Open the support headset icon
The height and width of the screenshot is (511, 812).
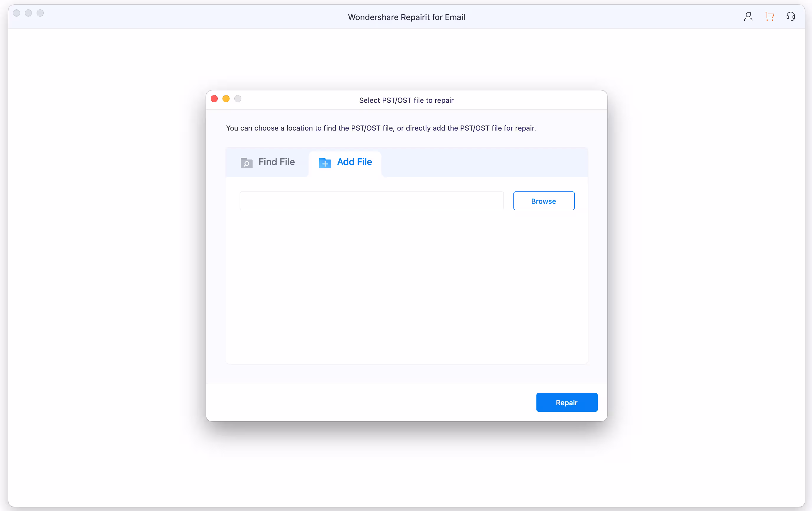790,17
